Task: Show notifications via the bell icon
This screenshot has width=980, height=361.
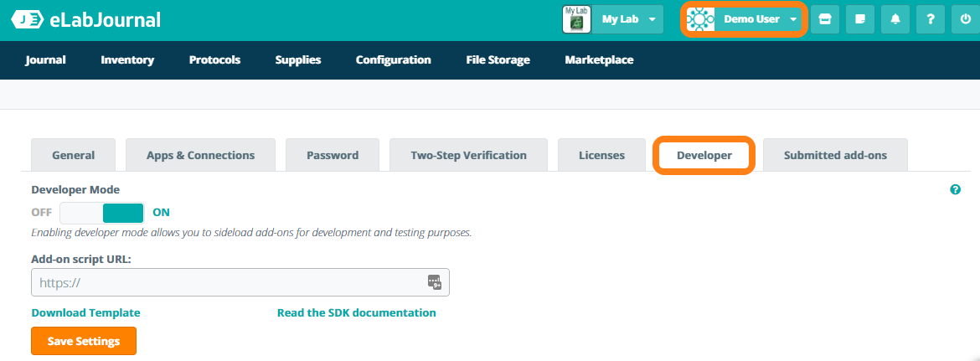Action: coord(895,19)
